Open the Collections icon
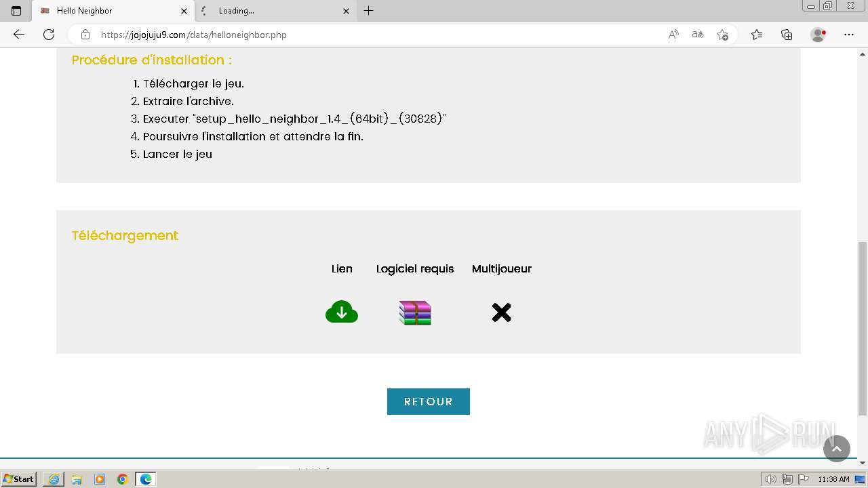Screen dimensions: 868x488 coord(787,35)
